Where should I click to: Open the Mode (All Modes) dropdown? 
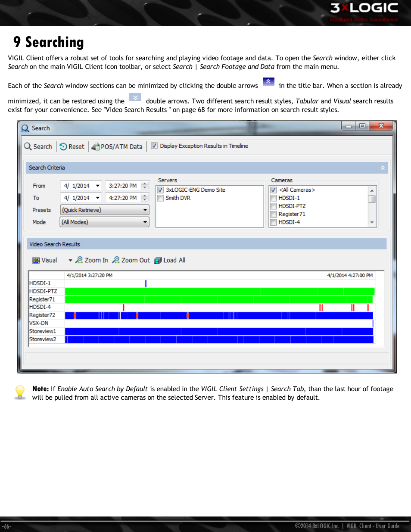point(105,222)
